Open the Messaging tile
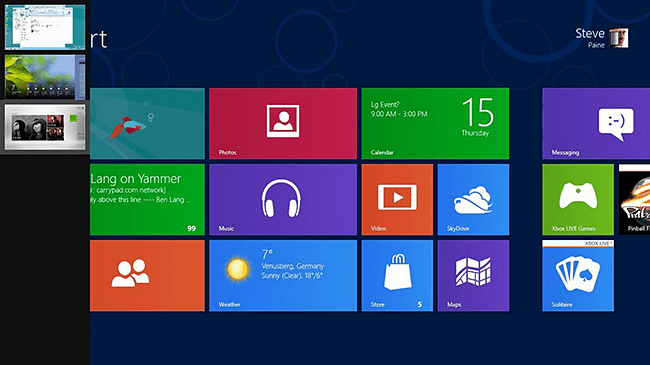This screenshot has width=650, height=365. [x=596, y=123]
